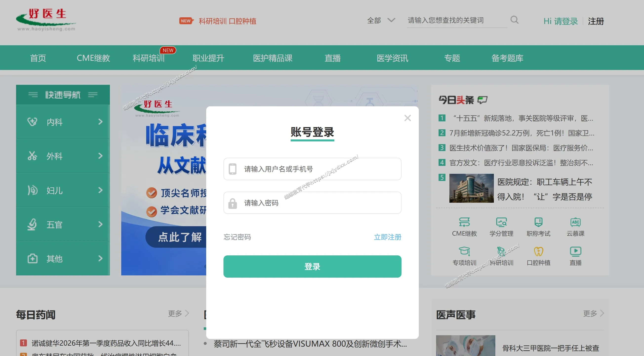
Task: Go to the 首页 nav tab
Action: tap(38, 58)
